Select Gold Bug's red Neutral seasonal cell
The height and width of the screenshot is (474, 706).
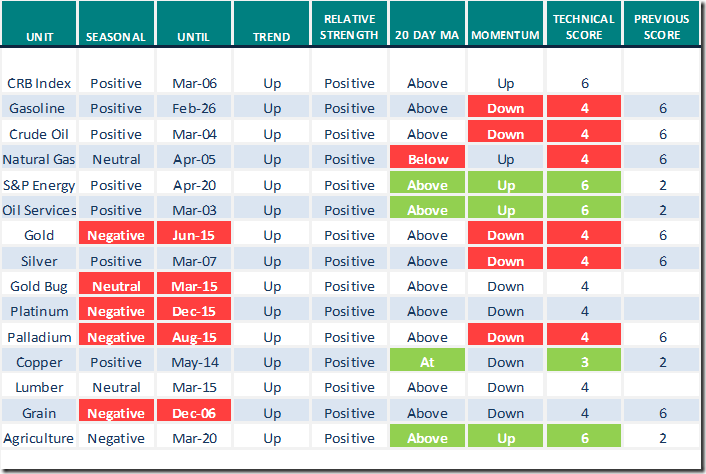(116, 286)
